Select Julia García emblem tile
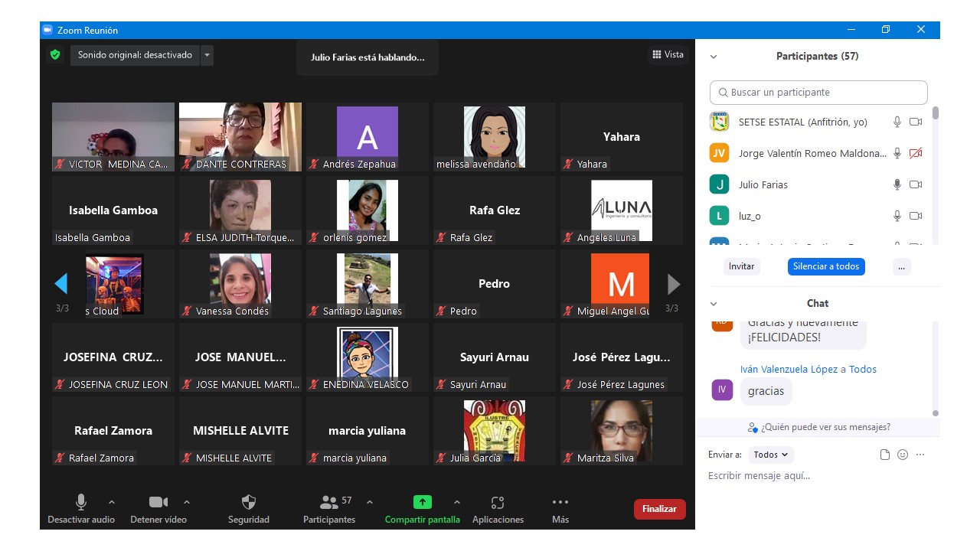Viewport: 980px width, 551px height. tap(495, 431)
